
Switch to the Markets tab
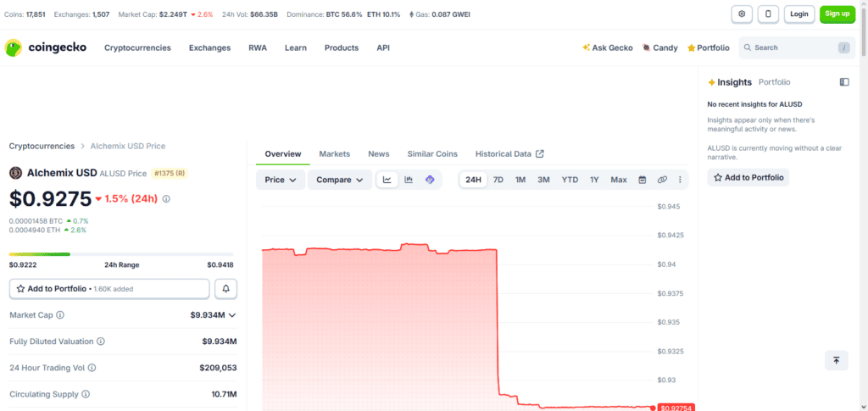(x=334, y=153)
